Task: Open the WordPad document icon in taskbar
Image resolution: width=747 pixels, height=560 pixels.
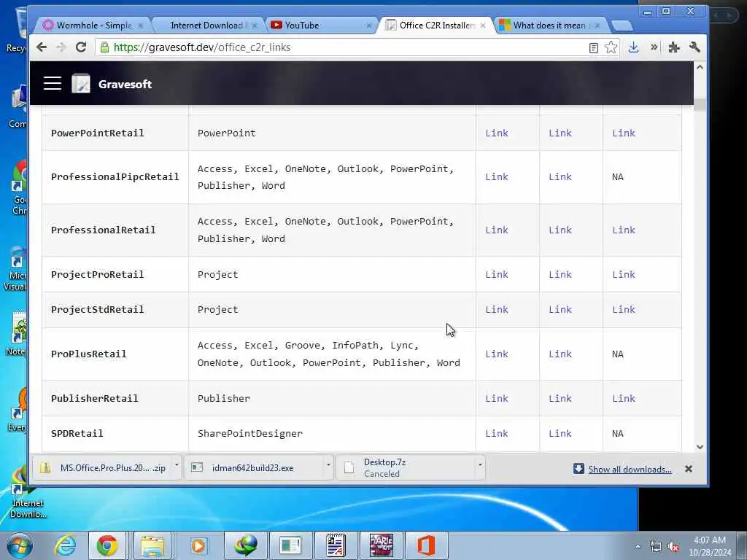Action: coord(336,545)
